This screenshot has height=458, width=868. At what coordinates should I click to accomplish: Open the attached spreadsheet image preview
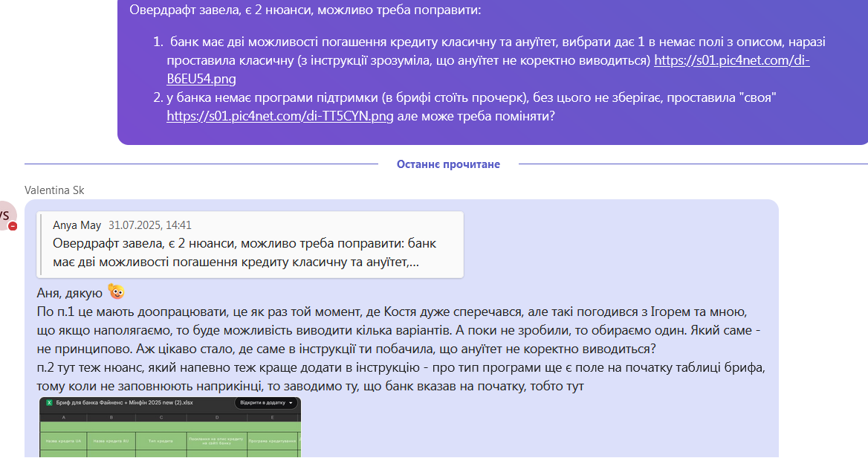170,427
